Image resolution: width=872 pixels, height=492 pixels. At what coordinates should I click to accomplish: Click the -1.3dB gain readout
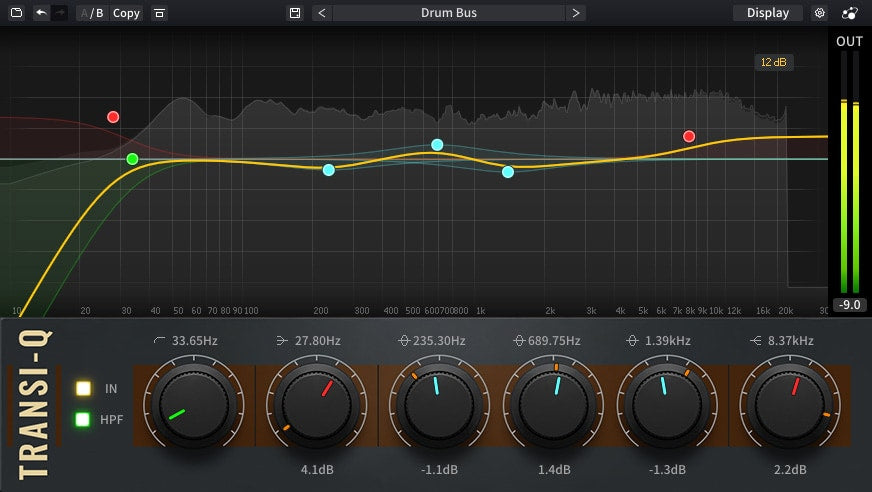click(667, 470)
